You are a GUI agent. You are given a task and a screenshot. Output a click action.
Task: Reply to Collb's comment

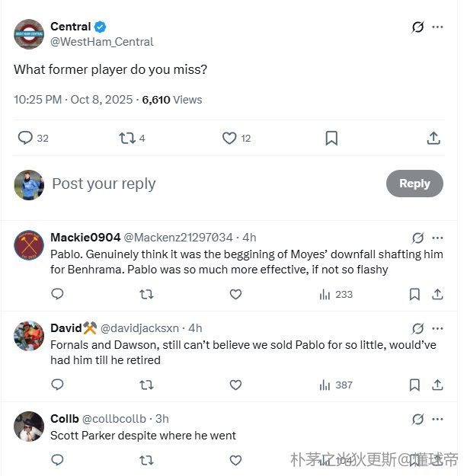pyautogui.click(x=57, y=460)
